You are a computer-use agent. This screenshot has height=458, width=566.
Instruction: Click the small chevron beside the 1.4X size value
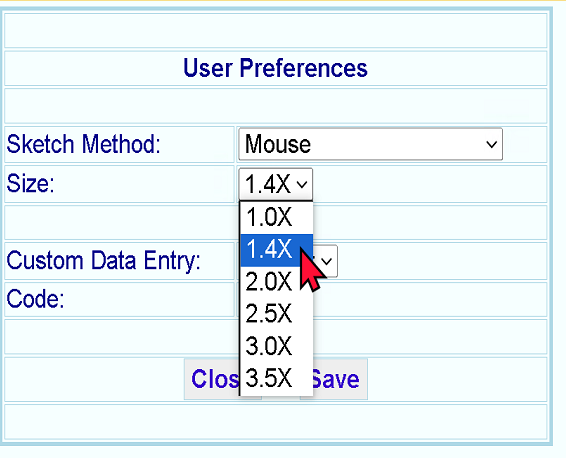pos(302,184)
